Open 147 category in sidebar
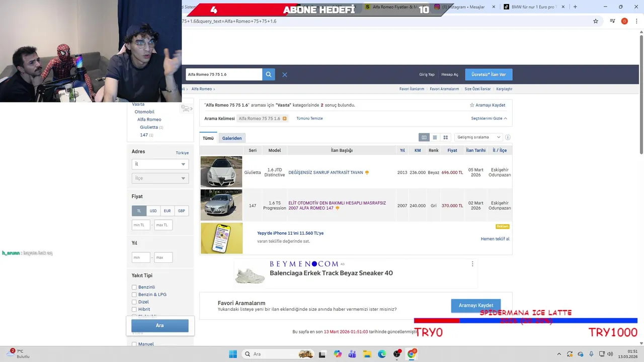Screen dimensions: 644x362 tap(144, 135)
